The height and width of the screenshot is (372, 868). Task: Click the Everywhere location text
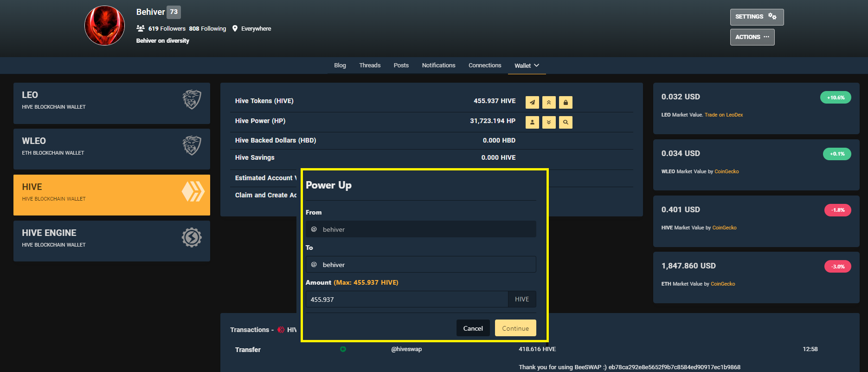(256, 28)
